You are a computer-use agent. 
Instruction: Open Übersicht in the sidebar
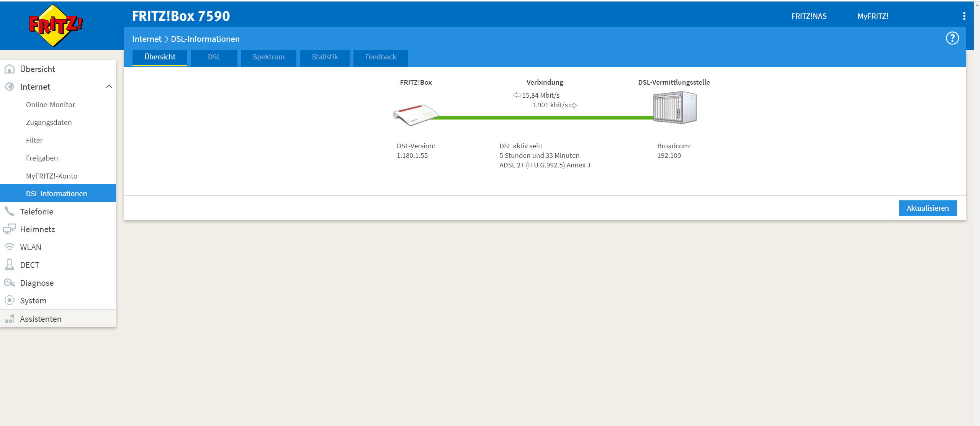(58, 69)
